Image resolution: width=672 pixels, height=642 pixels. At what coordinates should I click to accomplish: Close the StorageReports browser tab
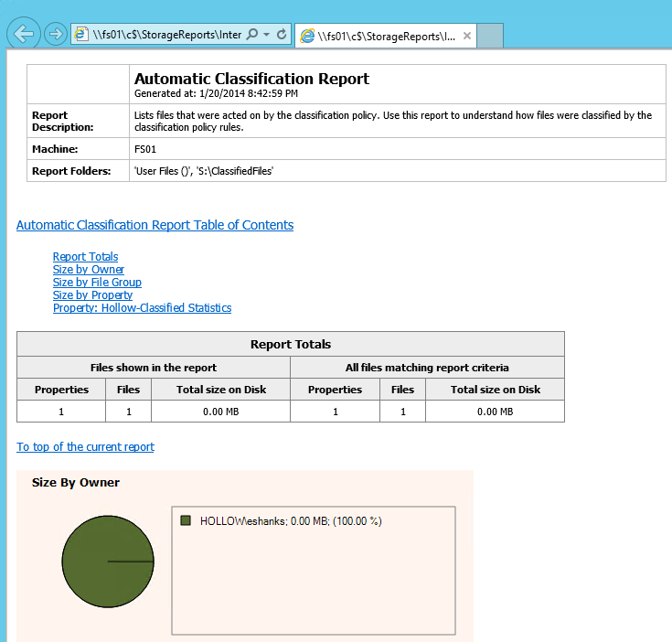(x=466, y=36)
